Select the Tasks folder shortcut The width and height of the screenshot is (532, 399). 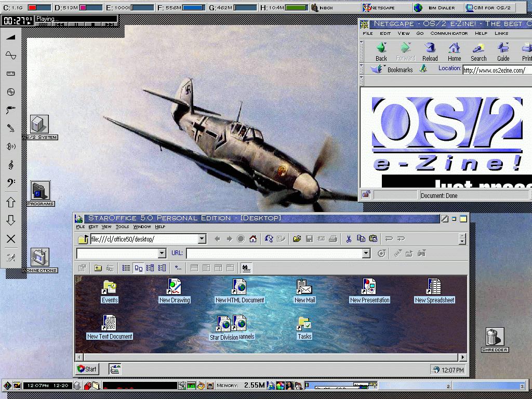click(x=304, y=328)
